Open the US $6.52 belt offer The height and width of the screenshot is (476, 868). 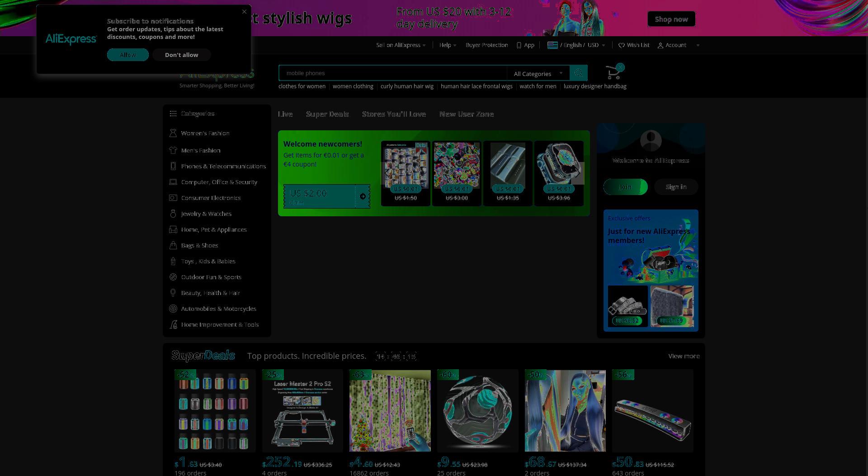pos(627,306)
